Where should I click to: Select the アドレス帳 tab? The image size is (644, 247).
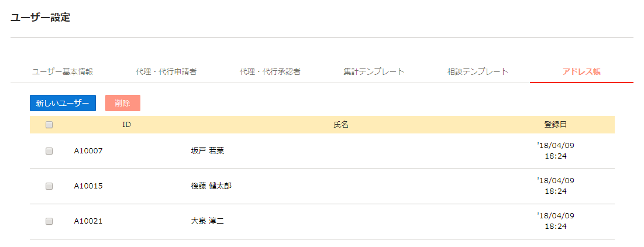[581, 72]
